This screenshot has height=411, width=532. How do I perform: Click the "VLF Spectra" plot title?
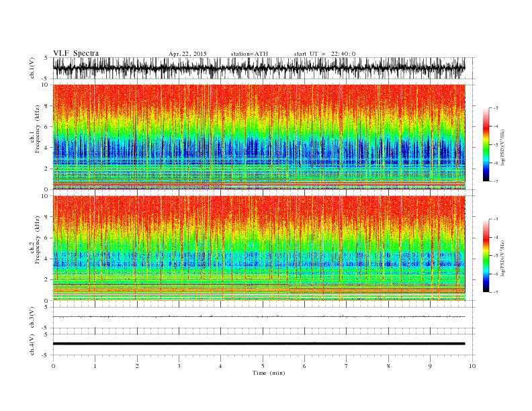tap(76, 53)
